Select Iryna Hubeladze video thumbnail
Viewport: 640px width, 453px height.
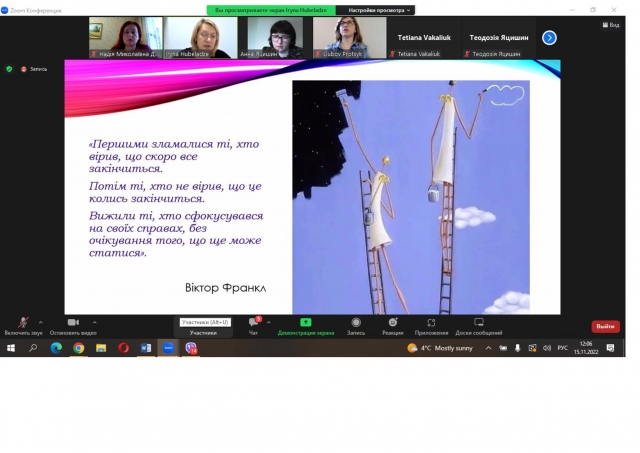200,38
